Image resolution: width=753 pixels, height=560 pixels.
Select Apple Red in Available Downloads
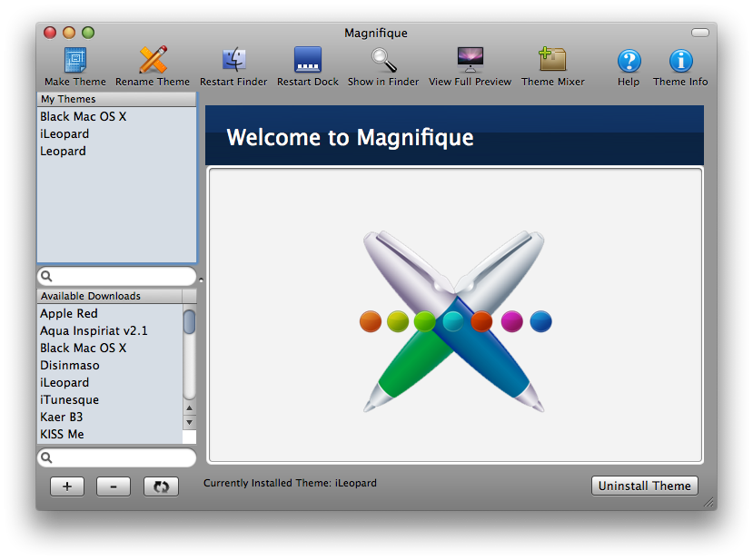coord(110,313)
